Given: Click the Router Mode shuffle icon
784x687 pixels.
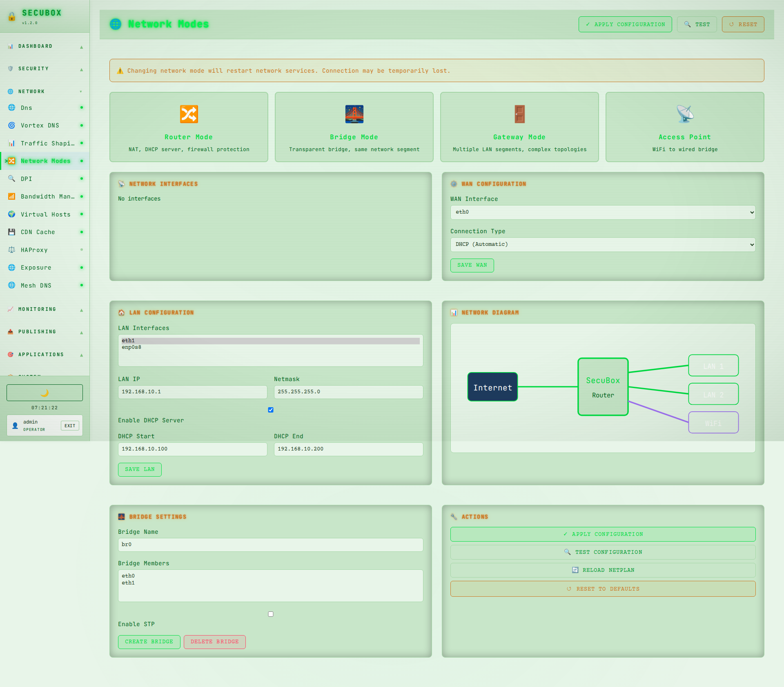Looking at the screenshot, I should (189, 114).
